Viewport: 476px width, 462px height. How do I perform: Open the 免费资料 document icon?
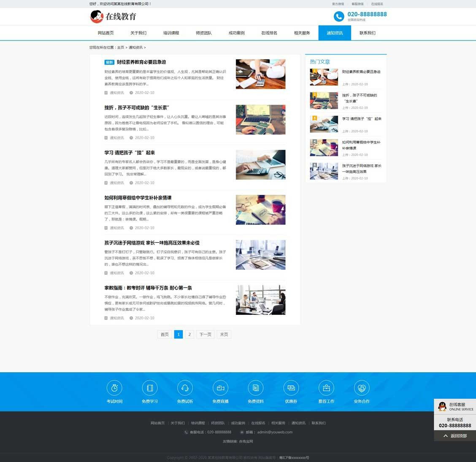point(256,388)
